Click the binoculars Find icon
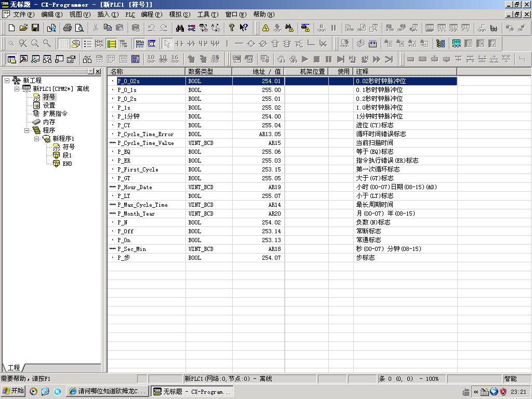The image size is (532, 399). pyautogui.click(x=180, y=28)
